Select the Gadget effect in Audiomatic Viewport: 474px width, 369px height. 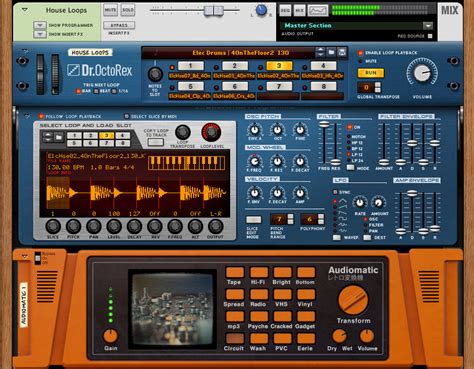tap(305, 316)
